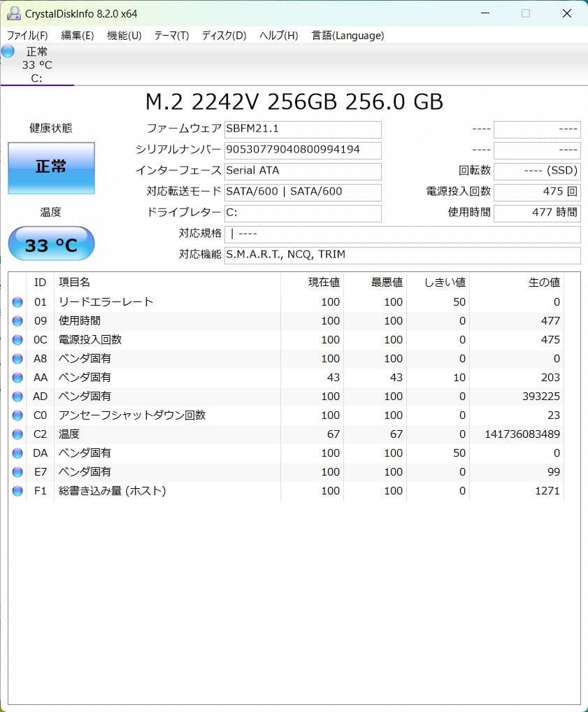
Task: Open the ディスク(D) menu
Action: click(222, 36)
